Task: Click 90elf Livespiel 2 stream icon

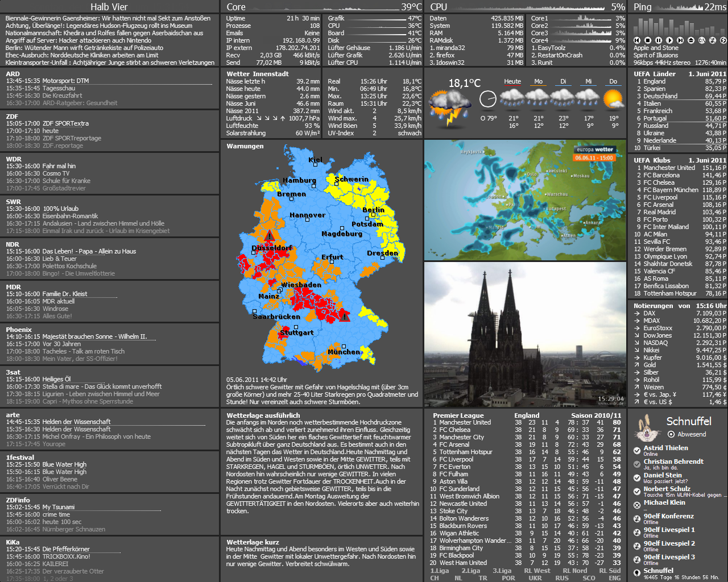Action: click(x=637, y=546)
